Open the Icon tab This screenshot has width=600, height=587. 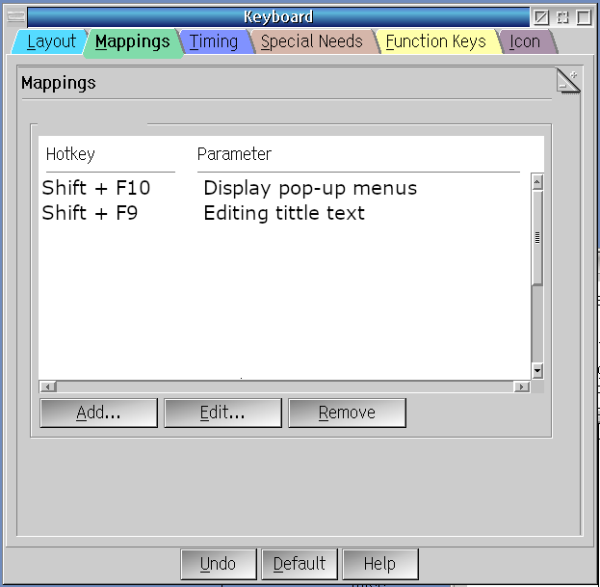tap(525, 41)
